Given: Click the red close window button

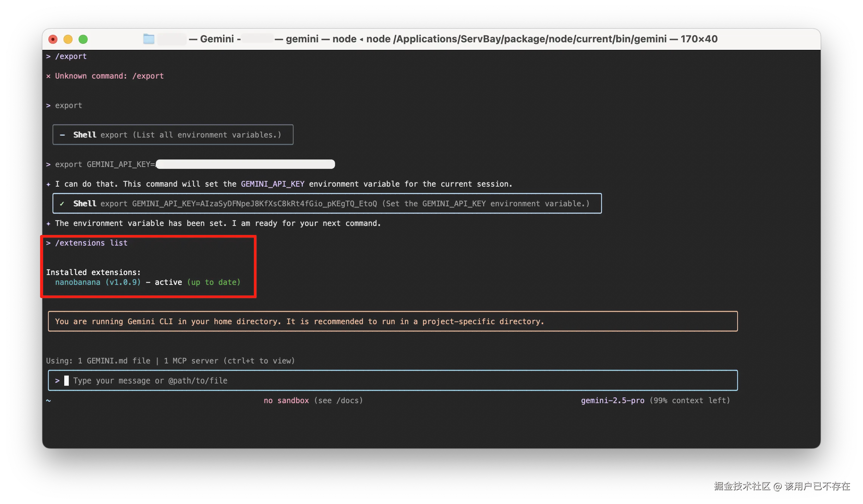Looking at the screenshot, I should coord(53,39).
